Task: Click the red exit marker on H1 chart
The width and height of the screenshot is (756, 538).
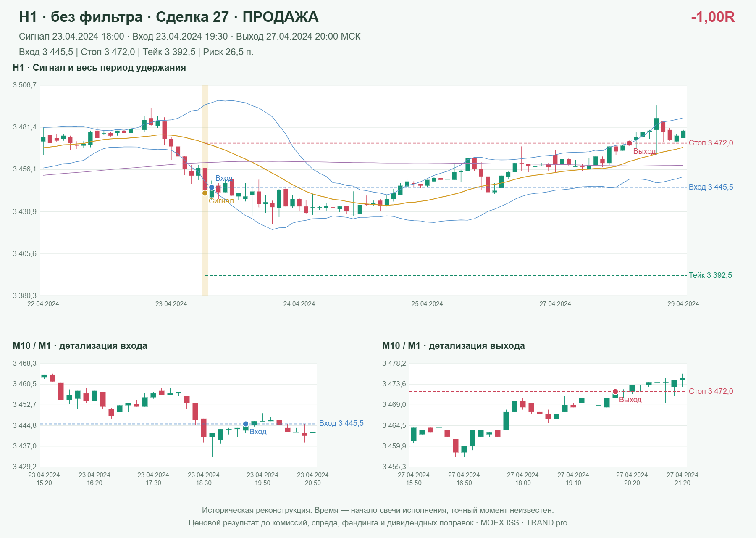Action: (x=629, y=143)
